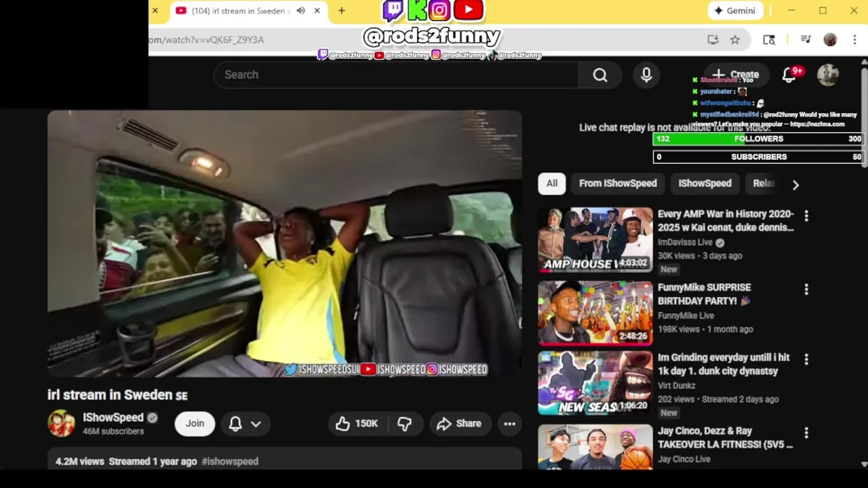Open Jay Cinco Live channel name

(x=684, y=459)
